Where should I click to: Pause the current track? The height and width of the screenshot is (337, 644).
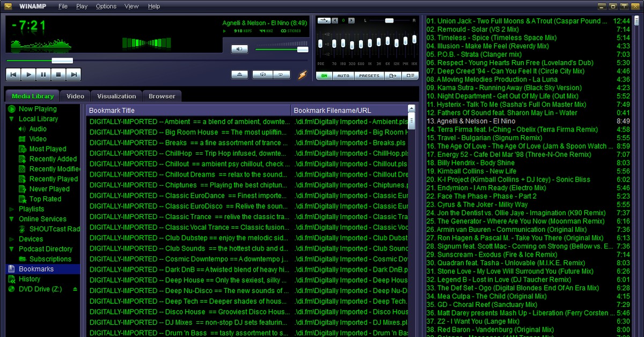pos(43,75)
